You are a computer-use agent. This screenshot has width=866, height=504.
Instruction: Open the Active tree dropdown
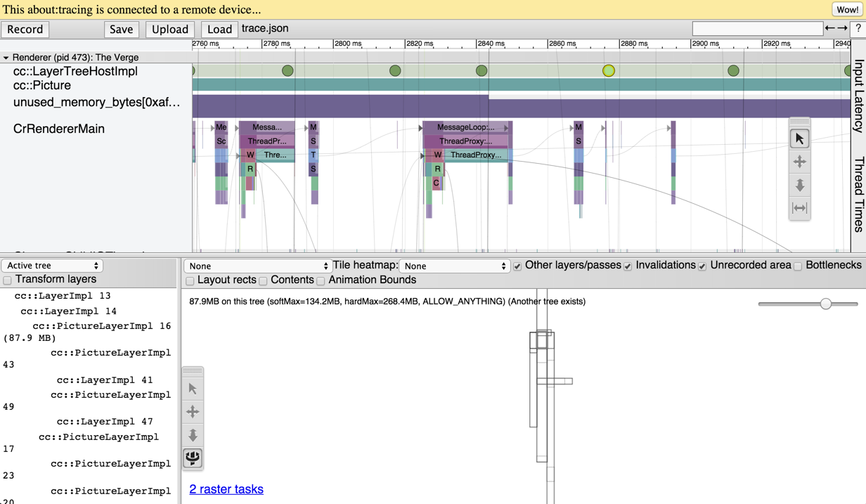pos(53,266)
